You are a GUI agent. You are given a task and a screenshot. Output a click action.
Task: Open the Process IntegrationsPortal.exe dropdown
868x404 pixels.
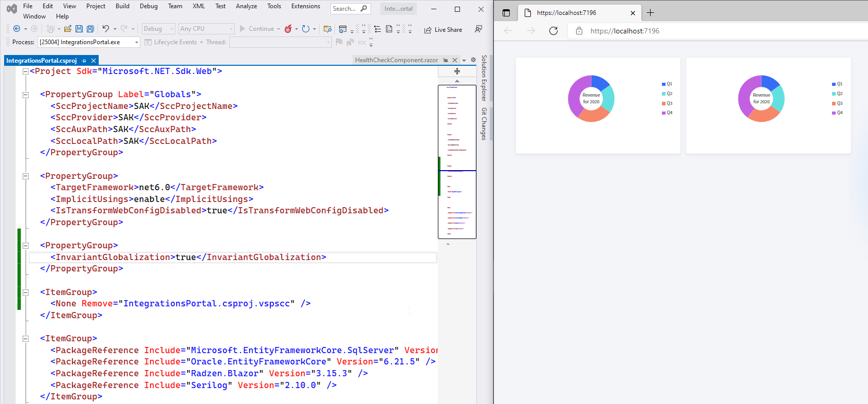(89, 42)
